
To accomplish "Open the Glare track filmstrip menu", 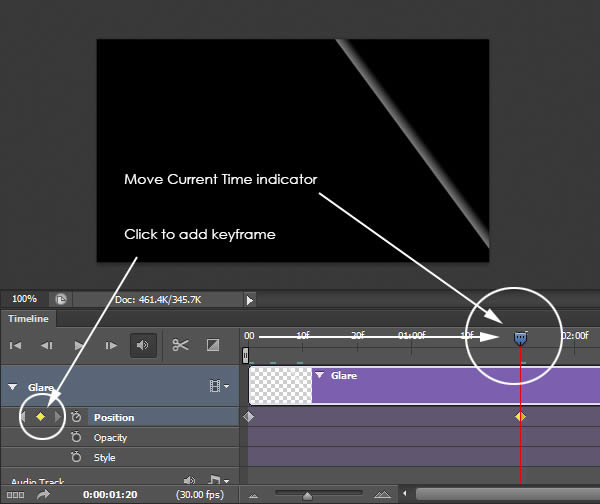I will [x=219, y=386].
